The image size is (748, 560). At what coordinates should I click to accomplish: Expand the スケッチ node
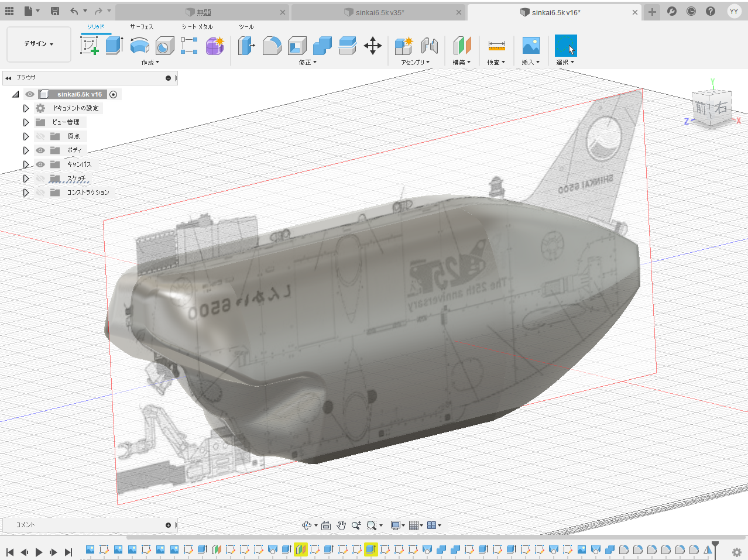[x=26, y=178]
